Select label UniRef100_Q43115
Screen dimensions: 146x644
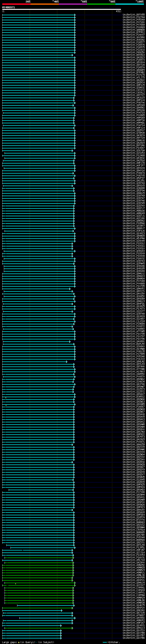[134, 98]
